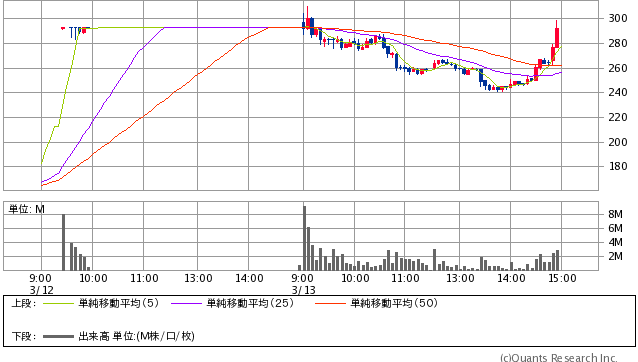Click the 上段: legend heading
Image resolution: width=638 pixels, height=362 pixels.
click(24, 303)
